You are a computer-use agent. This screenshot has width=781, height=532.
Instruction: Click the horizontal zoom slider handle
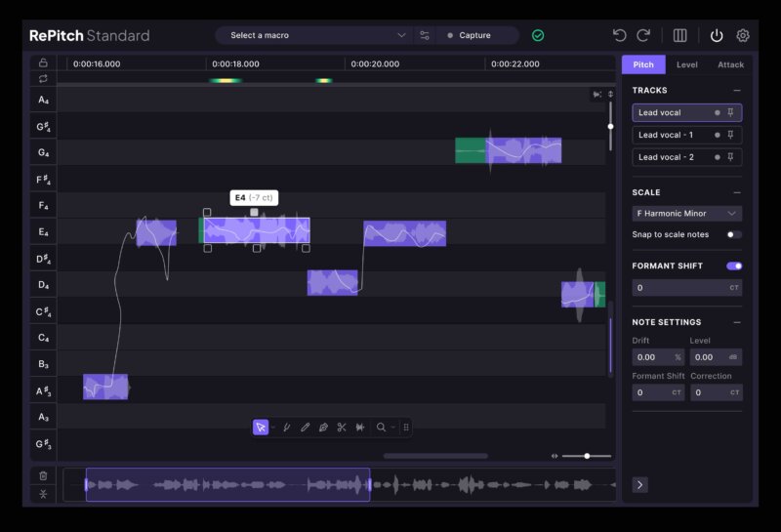pyautogui.click(x=587, y=456)
